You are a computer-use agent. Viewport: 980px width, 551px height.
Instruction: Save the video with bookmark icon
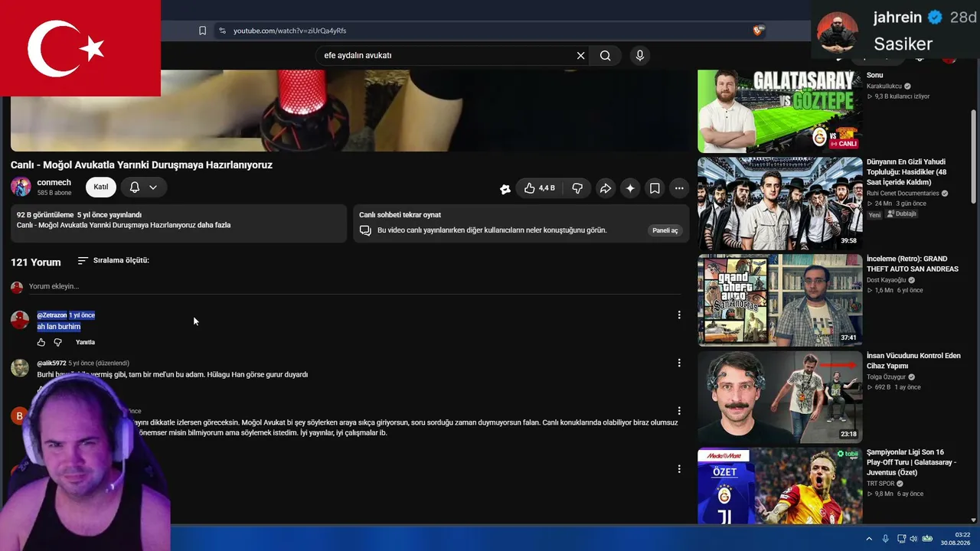(x=655, y=187)
